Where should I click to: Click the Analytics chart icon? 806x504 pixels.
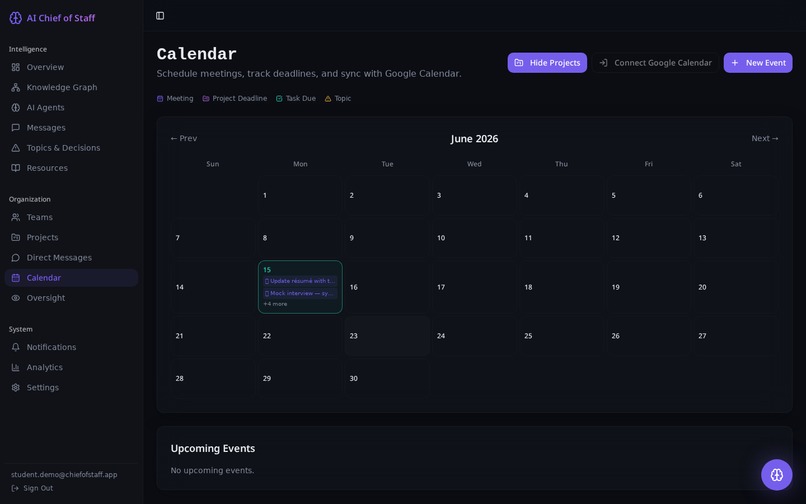click(x=16, y=367)
